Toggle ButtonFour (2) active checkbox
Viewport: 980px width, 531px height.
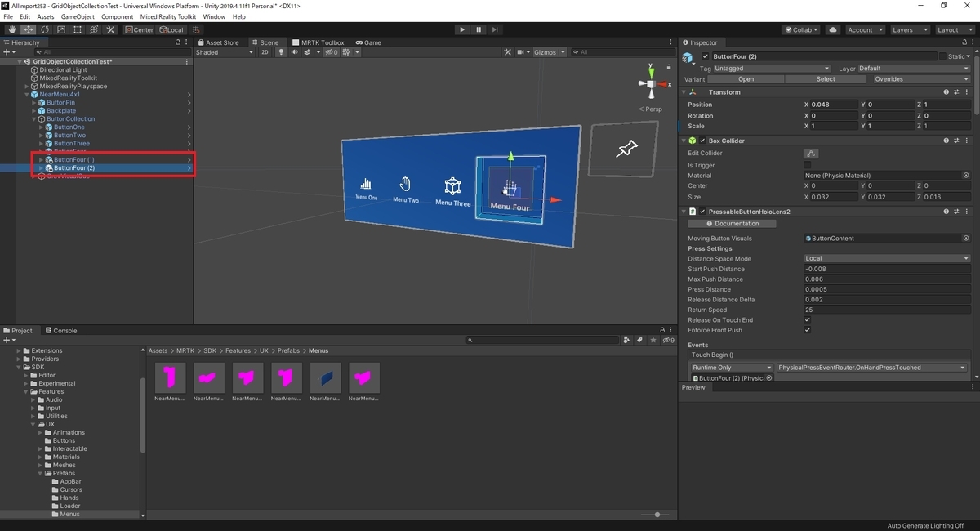tap(706, 56)
